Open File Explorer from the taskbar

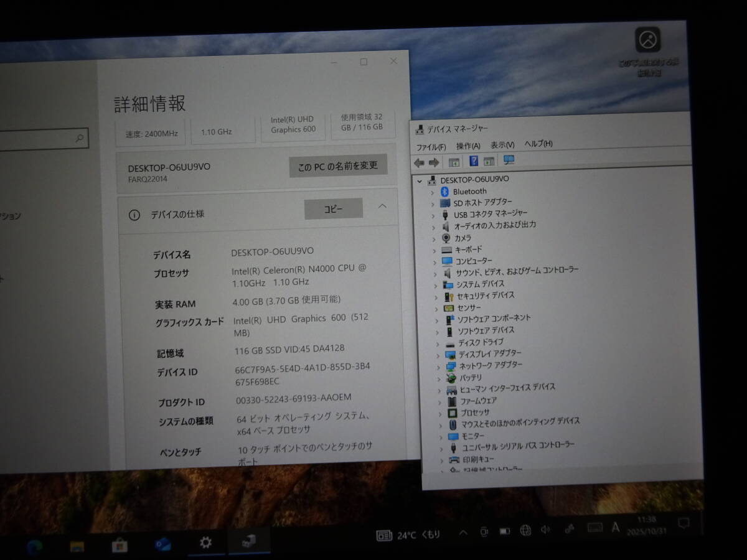tap(77, 546)
